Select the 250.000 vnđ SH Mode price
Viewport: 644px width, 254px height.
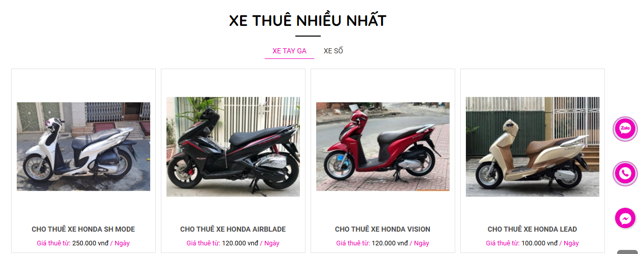90,243
